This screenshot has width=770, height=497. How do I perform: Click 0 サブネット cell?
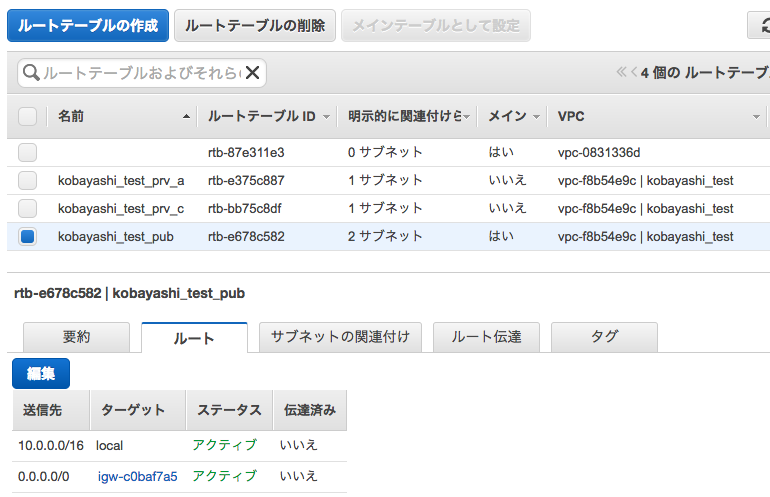(x=385, y=152)
